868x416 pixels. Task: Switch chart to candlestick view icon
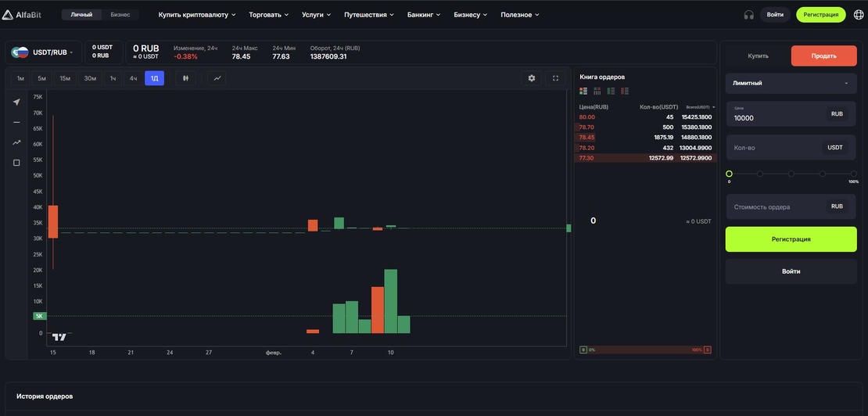(x=185, y=78)
